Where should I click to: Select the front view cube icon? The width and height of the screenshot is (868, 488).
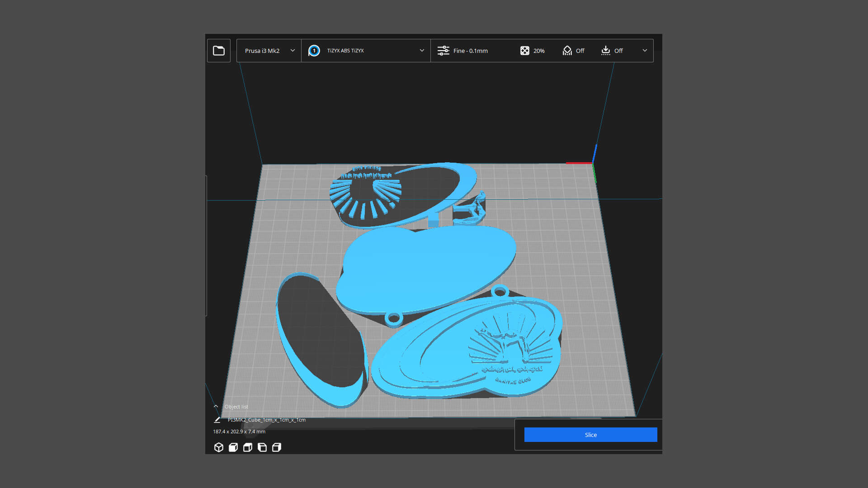click(x=233, y=447)
